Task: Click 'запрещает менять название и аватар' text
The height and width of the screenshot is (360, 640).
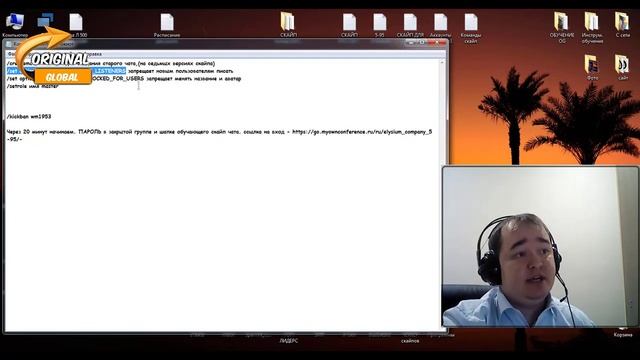Action: pos(193,78)
